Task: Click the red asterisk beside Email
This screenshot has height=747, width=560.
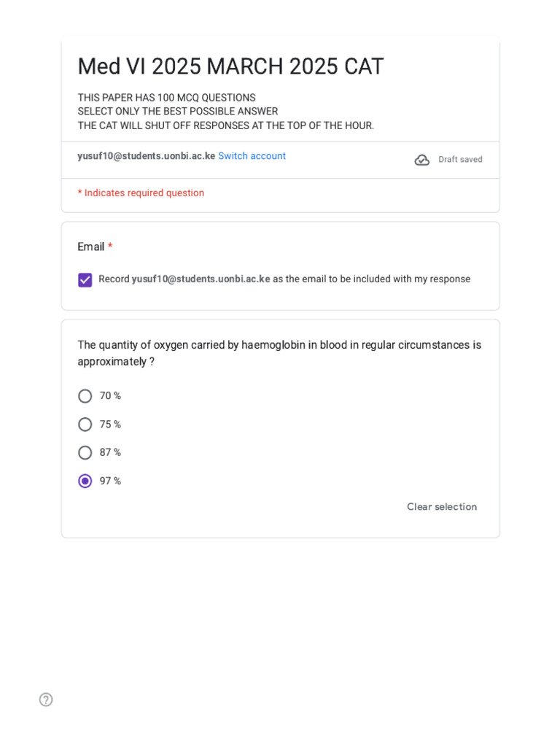Action: [x=110, y=247]
